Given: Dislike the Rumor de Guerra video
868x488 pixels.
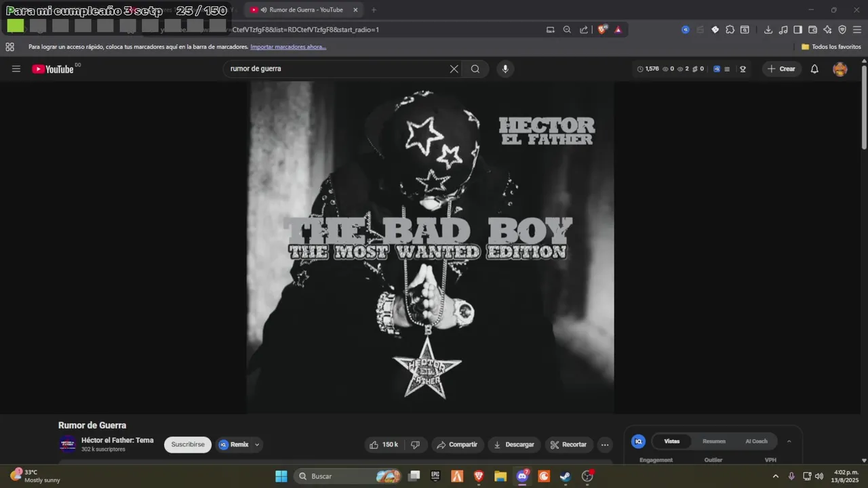Looking at the screenshot, I should (415, 445).
